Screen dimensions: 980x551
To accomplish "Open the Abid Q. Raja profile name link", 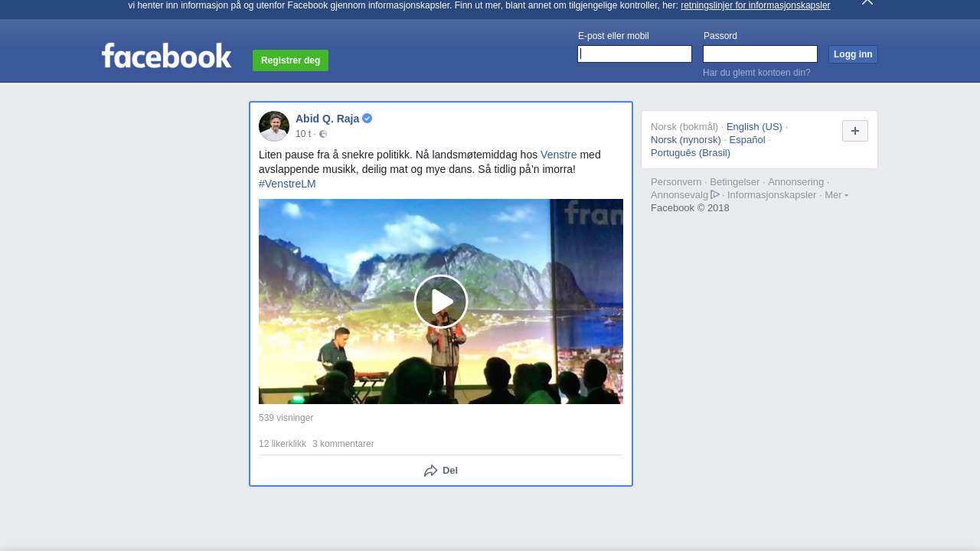I will (x=327, y=119).
